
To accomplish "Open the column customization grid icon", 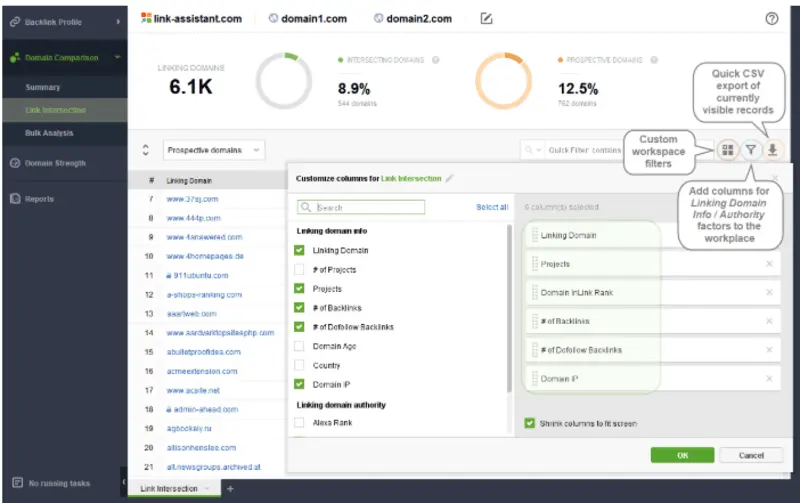I will 728,150.
